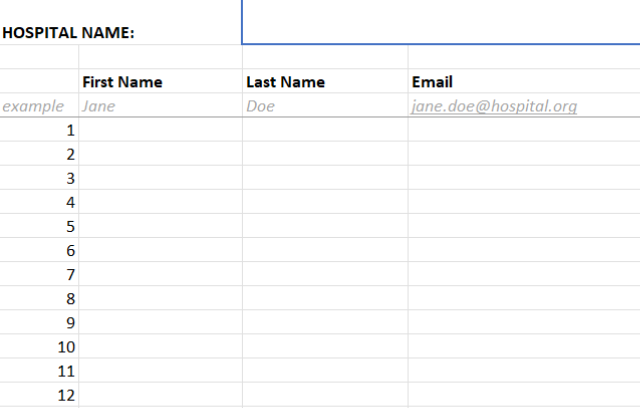640x408 pixels.
Task: Select the italic 'example' label cell
Action: tap(39, 105)
